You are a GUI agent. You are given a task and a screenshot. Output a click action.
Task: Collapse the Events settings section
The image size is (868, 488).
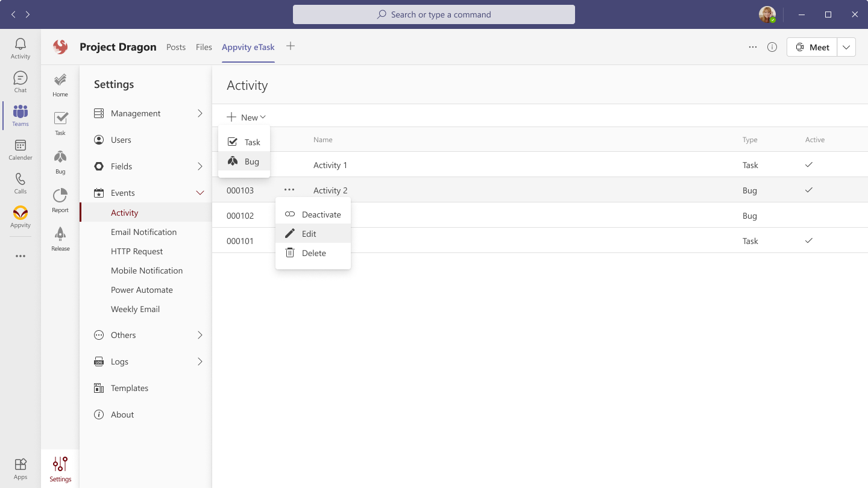click(x=200, y=193)
